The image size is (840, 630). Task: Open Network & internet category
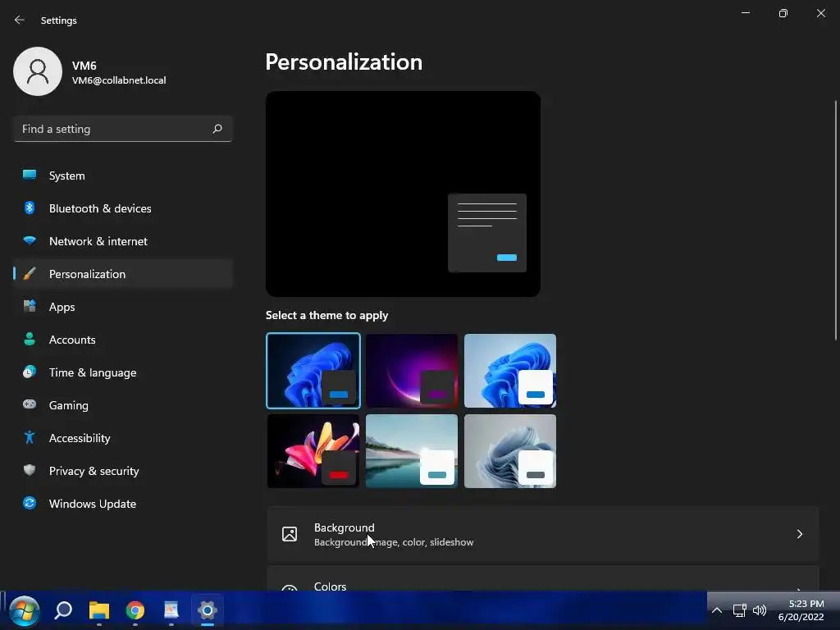pyautogui.click(x=123, y=241)
